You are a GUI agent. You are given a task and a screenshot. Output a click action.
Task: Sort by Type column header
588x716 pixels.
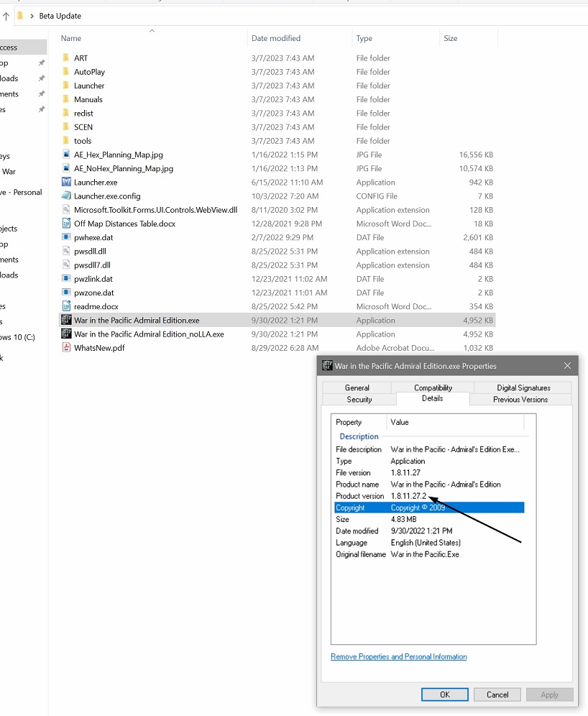pos(395,38)
